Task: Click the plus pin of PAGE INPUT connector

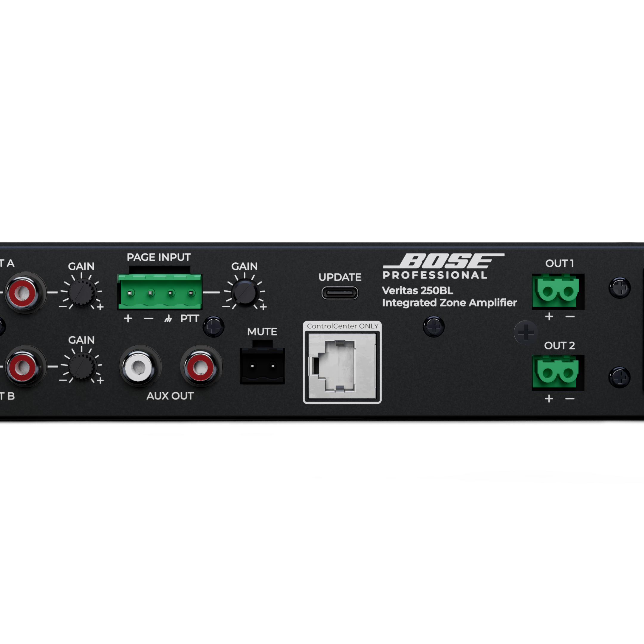Action: click(x=130, y=293)
